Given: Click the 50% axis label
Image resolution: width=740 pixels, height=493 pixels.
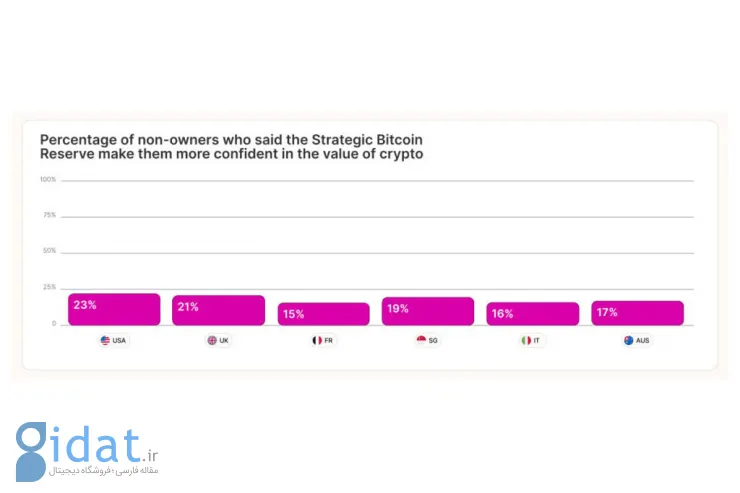Looking at the screenshot, I should 50,251.
